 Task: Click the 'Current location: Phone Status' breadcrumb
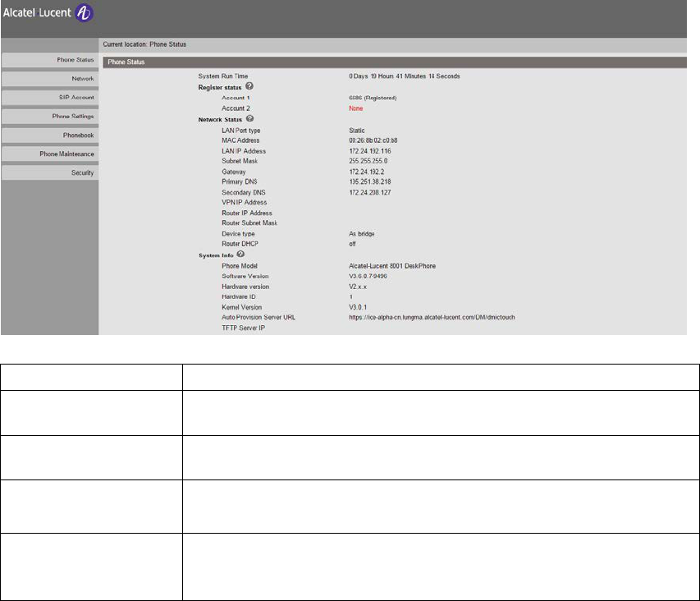144,44
